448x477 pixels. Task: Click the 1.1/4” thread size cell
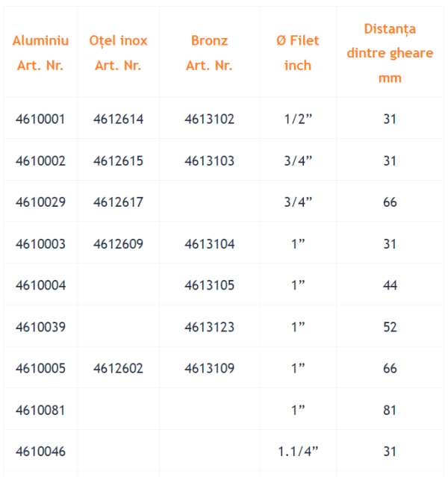click(x=298, y=452)
